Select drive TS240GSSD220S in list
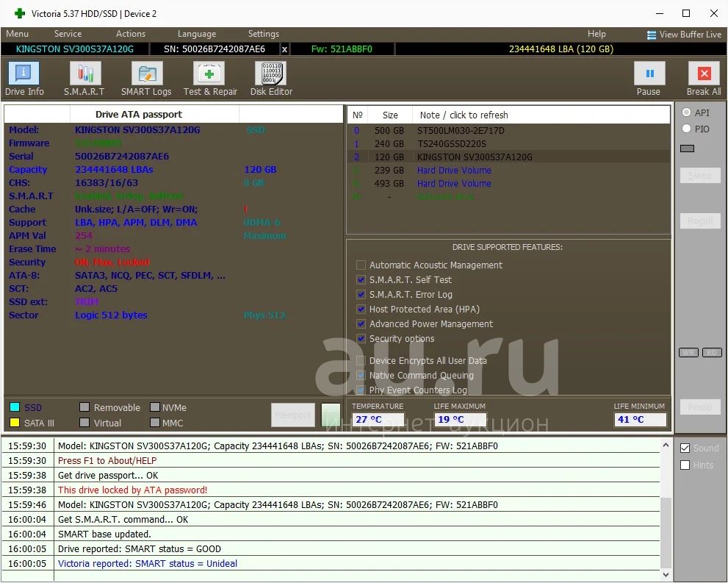The height and width of the screenshot is (583, 728). pos(508,144)
